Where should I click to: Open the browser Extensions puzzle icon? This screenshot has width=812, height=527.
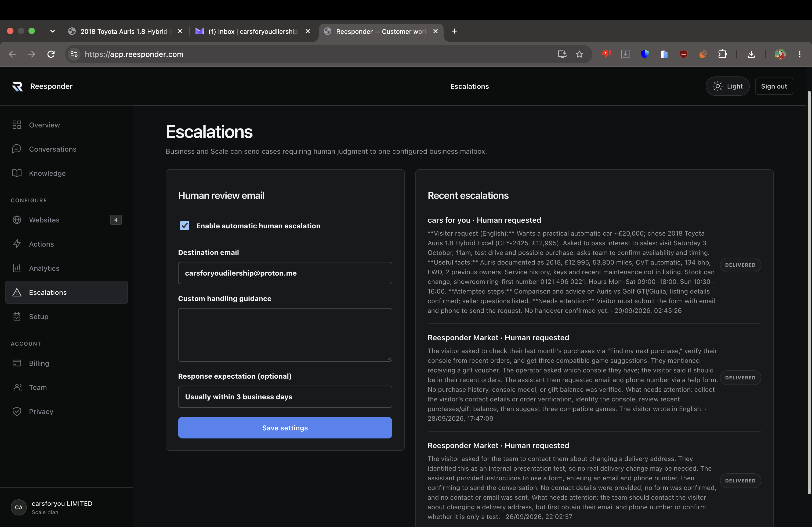click(722, 54)
